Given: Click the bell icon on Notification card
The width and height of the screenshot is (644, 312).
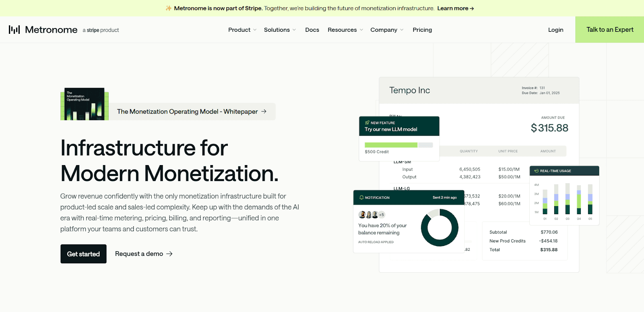Looking at the screenshot, I should click(x=361, y=197).
